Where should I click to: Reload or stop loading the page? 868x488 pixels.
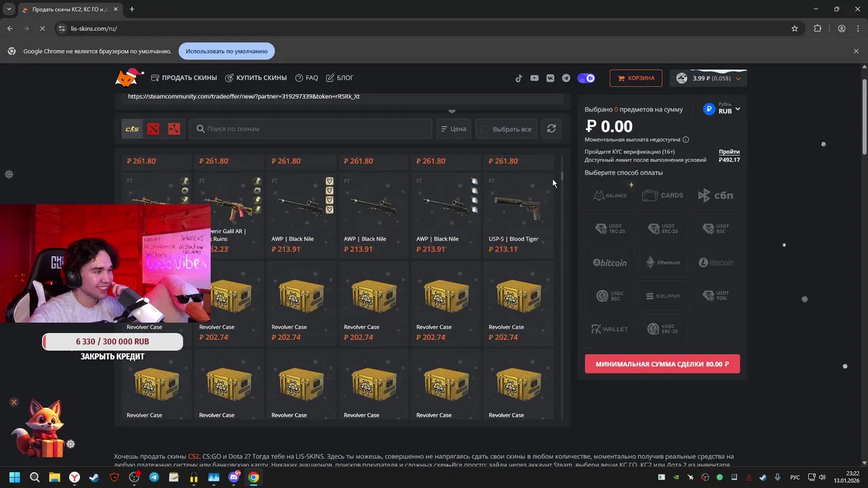tap(42, 28)
